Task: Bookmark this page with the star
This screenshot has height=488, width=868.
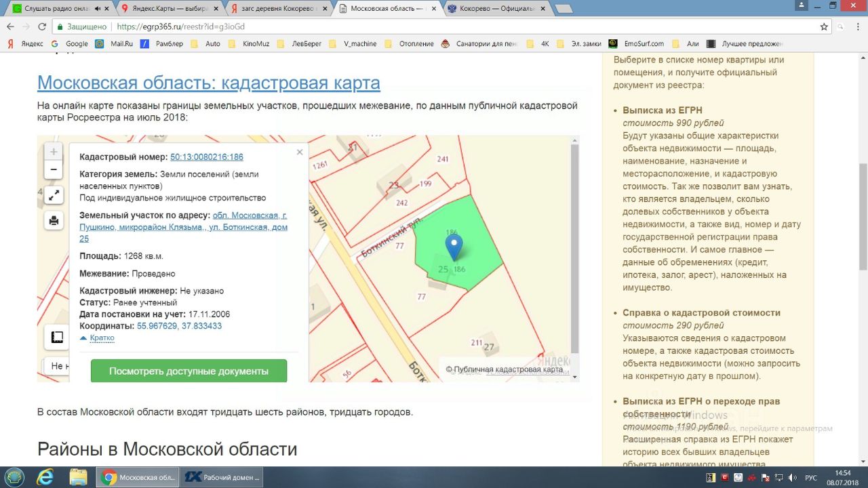Action: point(824,26)
